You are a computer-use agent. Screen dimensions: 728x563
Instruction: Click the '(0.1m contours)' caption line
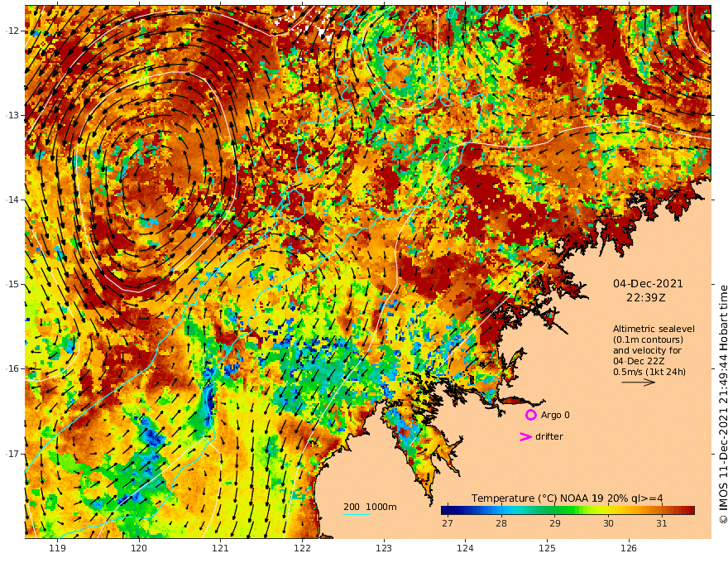[x=648, y=339]
